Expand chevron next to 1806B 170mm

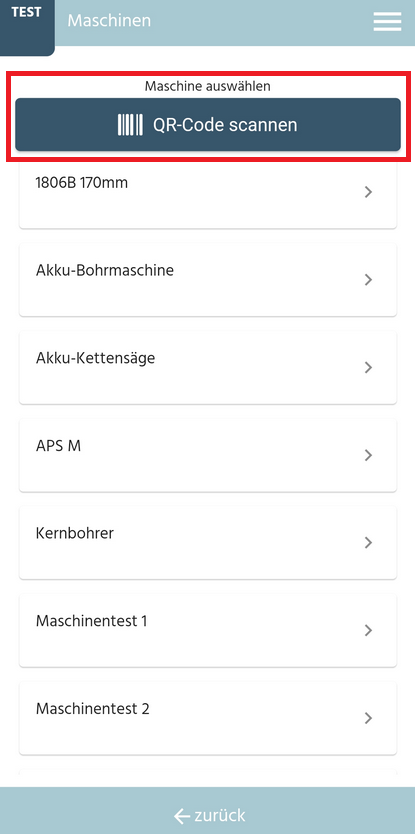368,192
